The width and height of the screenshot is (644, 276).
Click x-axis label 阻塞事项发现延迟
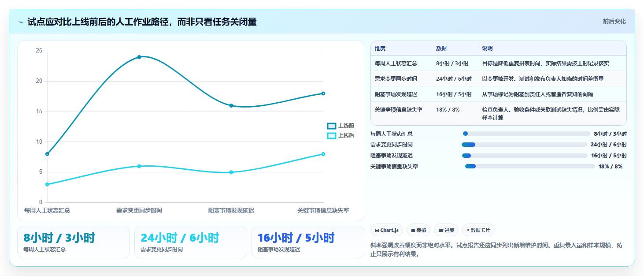pyautogui.click(x=231, y=211)
